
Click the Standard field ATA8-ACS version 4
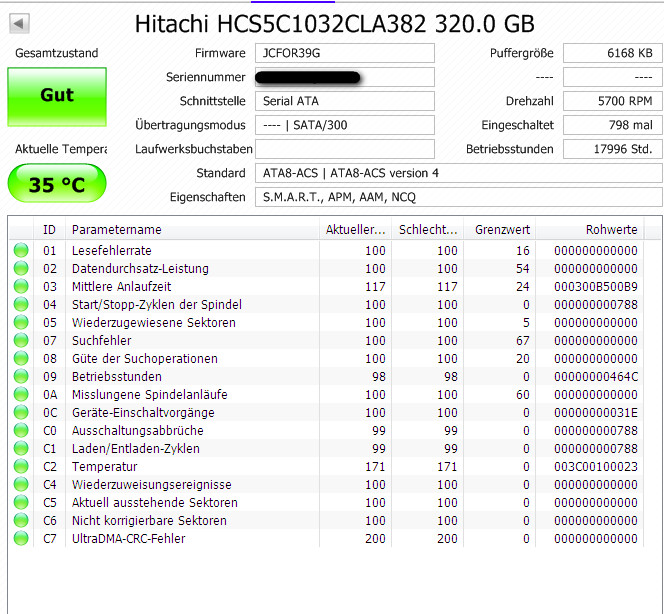tap(459, 173)
